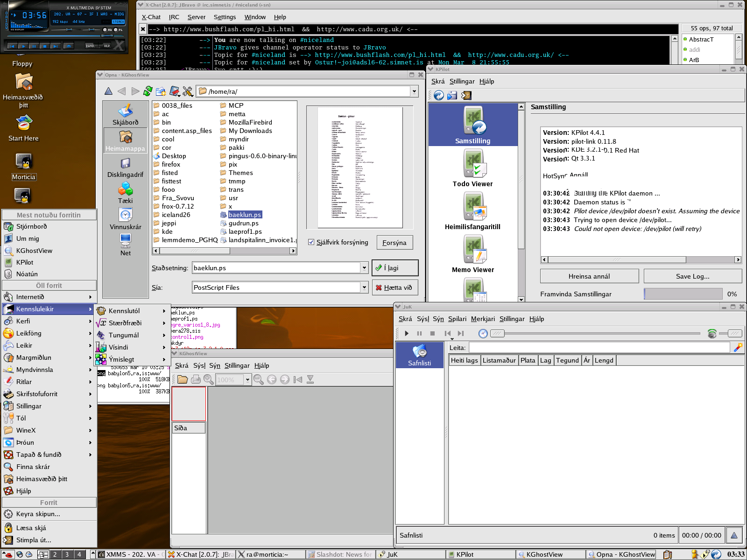Click the Skjáborð shortcut in file dialog

point(125,115)
